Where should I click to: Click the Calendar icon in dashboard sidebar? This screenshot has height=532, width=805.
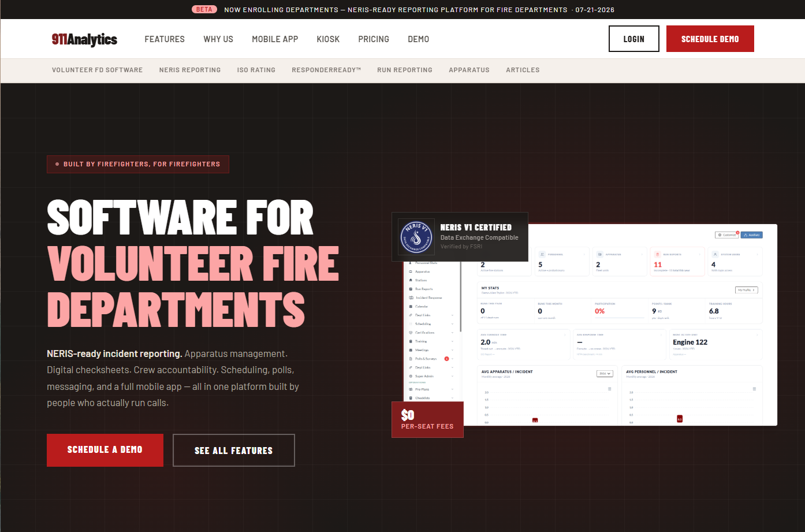pyautogui.click(x=411, y=306)
